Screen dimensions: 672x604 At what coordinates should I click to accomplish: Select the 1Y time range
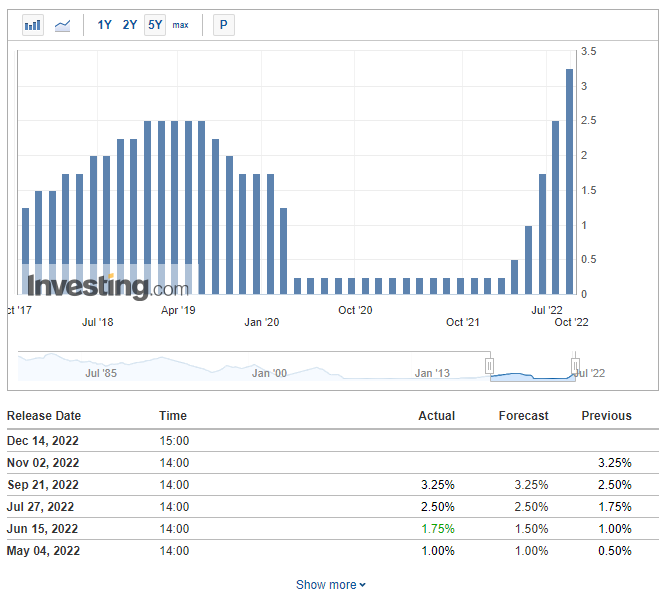click(x=104, y=25)
